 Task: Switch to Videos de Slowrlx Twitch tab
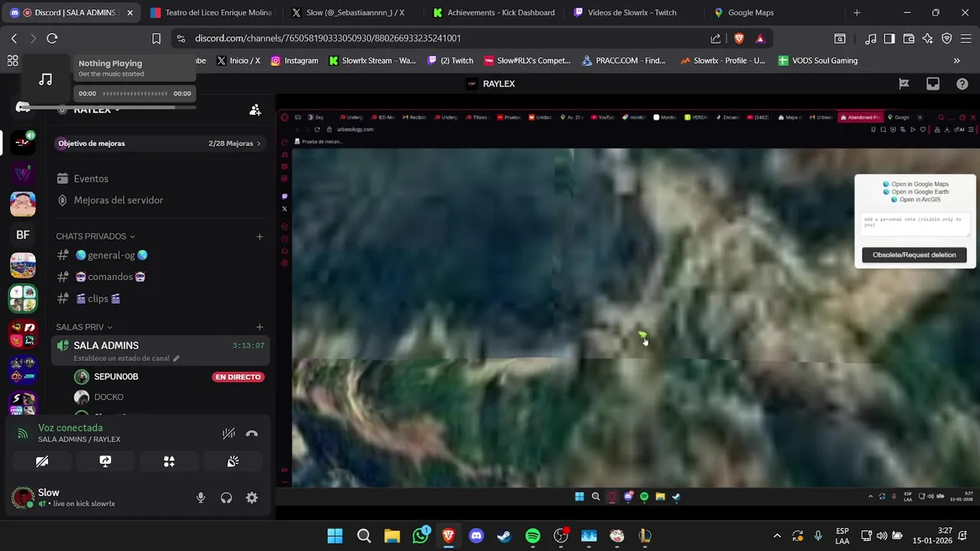click(x=634, y=13)
